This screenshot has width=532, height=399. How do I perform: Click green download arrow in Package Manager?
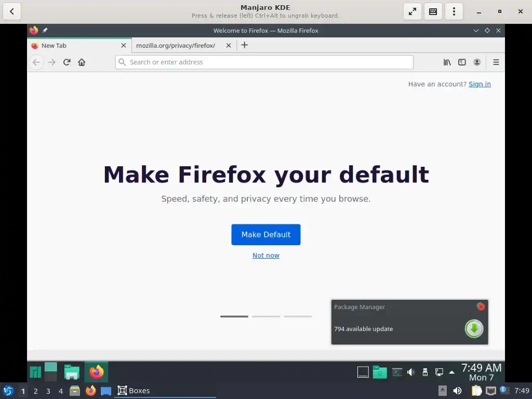474,328
